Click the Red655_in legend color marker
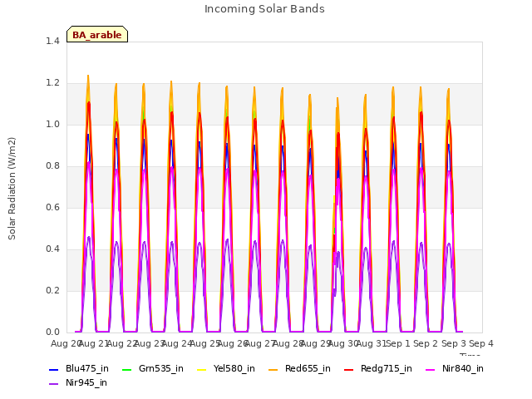Screen dimensions: 532x399 (x=273, y=369)
